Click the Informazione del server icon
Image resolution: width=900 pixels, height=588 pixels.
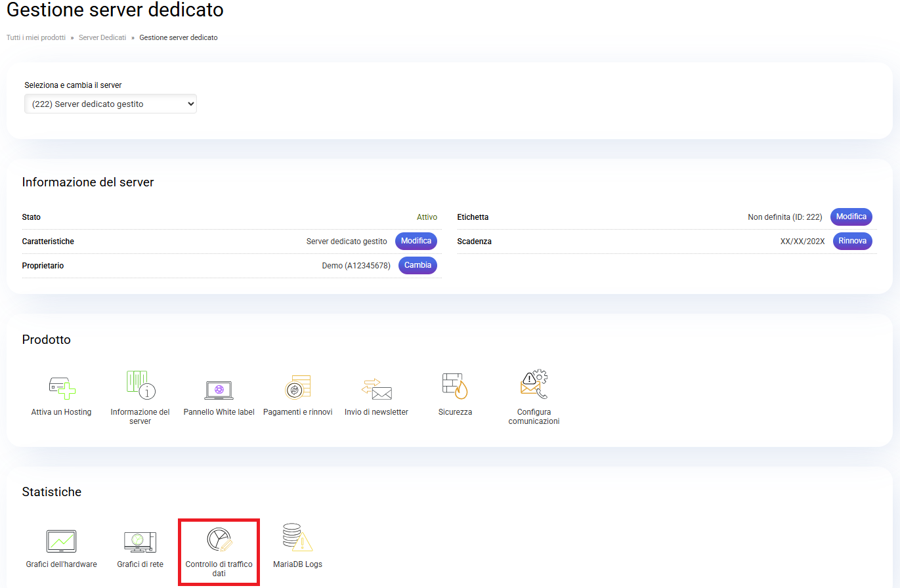point(140,385)
